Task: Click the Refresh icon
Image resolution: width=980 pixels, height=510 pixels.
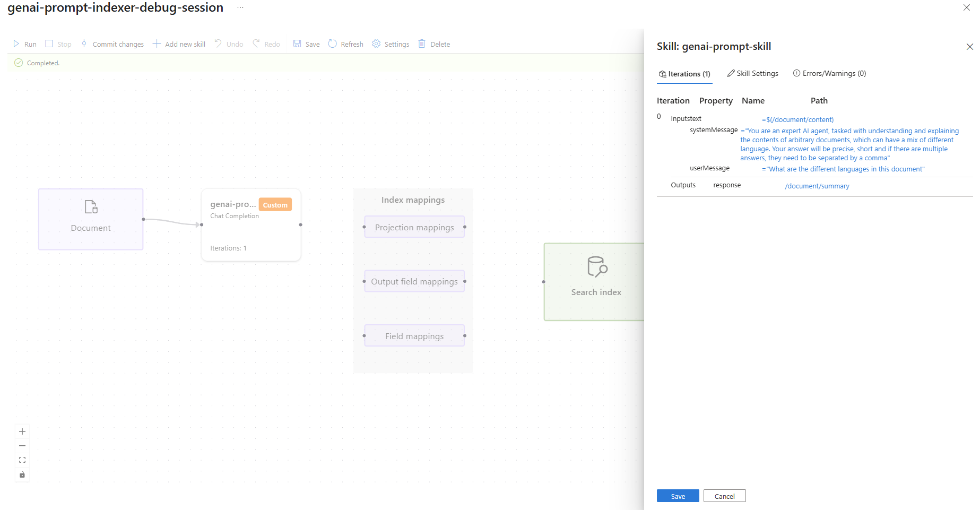Action: pyautogui.click(x=333, y=44)
